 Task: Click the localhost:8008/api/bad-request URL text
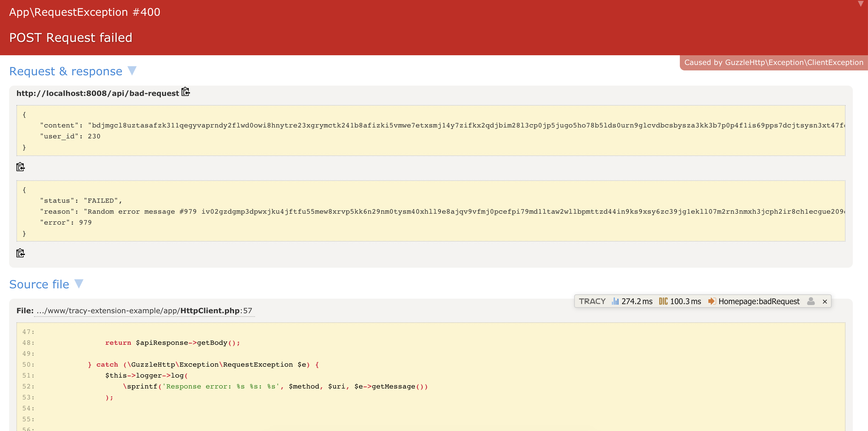click(x=98, y=93)
